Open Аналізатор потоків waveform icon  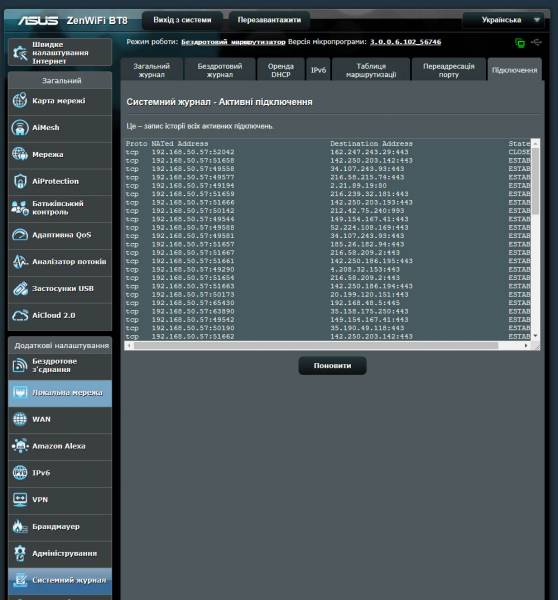[x=20, y=262]
